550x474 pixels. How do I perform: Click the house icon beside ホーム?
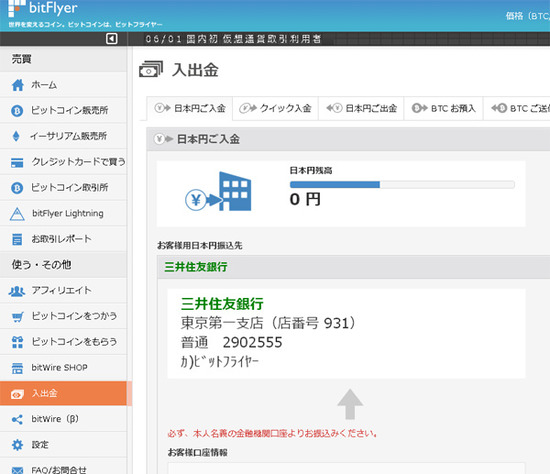click(18, 85)
